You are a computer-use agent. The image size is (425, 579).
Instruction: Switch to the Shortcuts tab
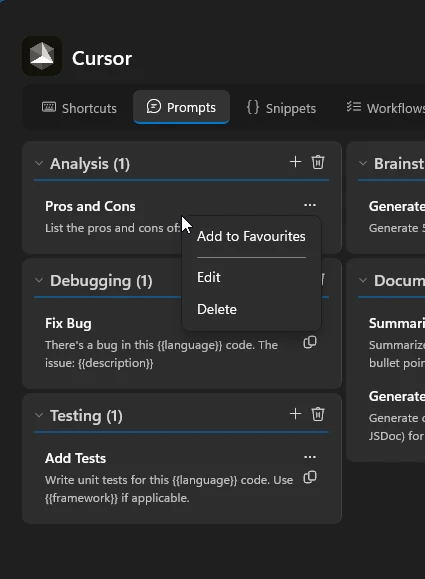(x=79, y=108)
